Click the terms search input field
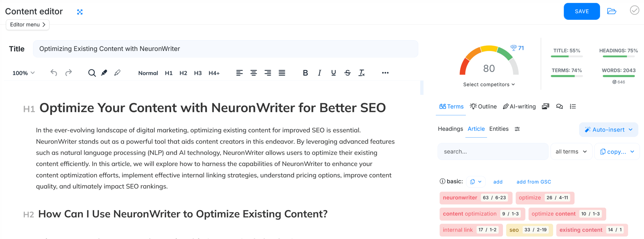The height and width of the screenshot is (239, 644). point(493,152)
